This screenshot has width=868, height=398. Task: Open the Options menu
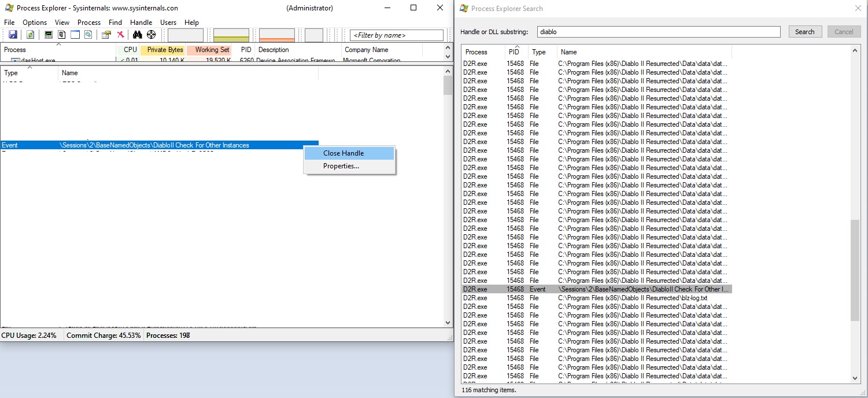tap(35, 23)
